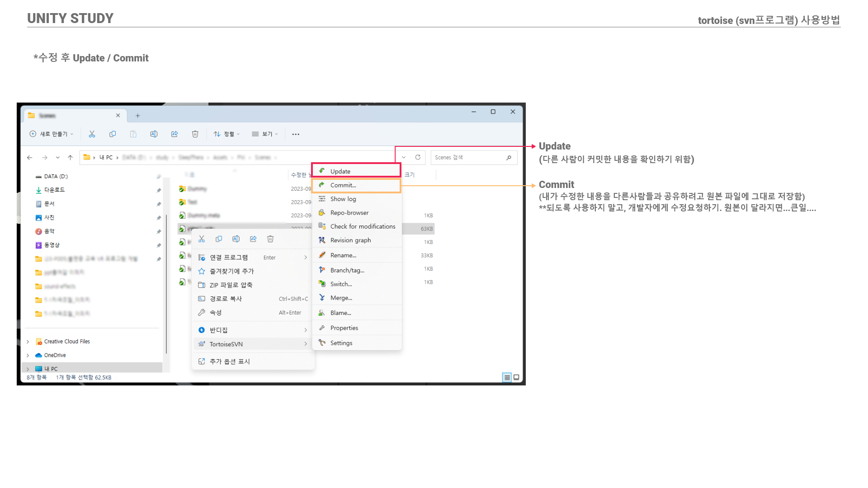Select Commit... in TortoiseSVN submenu
Viewport: 868px width, 488px height.
pyautogui.click(x=343, y=185)
